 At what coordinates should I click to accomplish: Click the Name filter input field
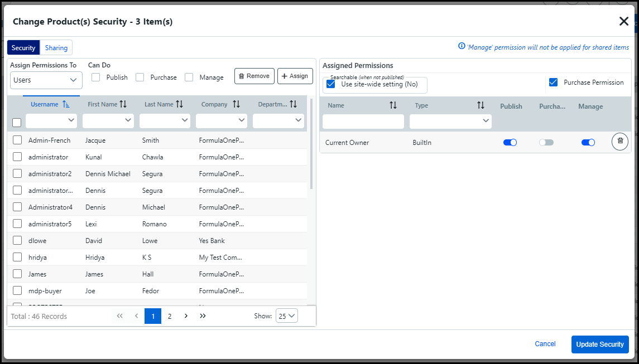coord(363,122)
